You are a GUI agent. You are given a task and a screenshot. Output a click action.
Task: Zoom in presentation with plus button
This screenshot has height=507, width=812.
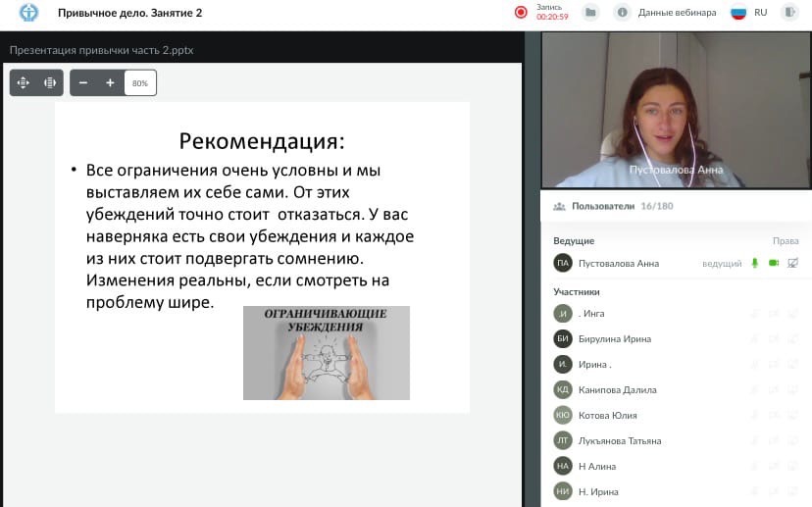(x=110, y=82)
